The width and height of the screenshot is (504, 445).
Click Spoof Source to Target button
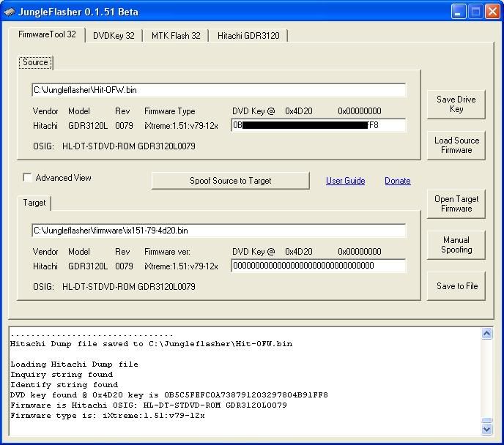[230, 181]
